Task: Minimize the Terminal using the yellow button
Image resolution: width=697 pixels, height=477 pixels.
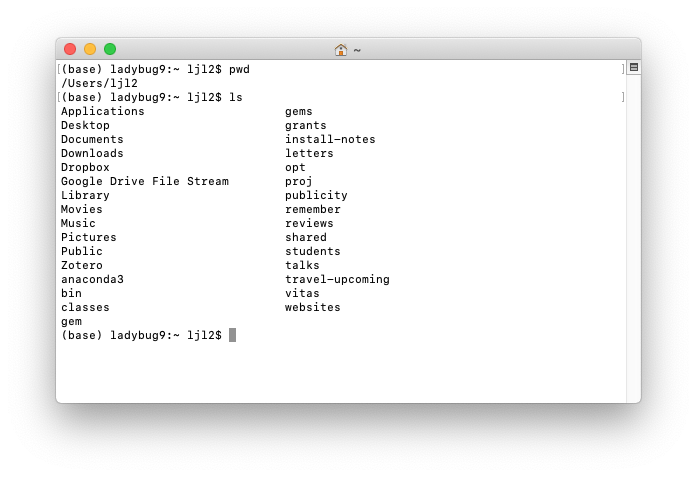Action: pyautogui.click(x=90, y=49)
